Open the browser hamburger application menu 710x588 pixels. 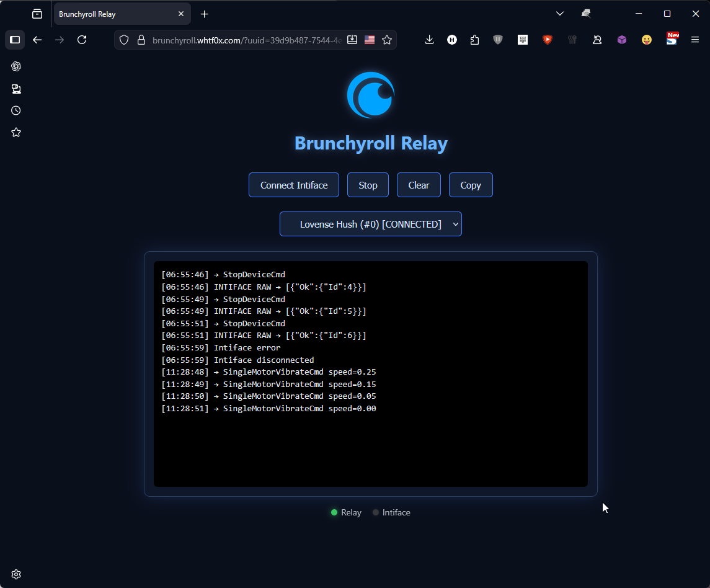pos(694,40)
